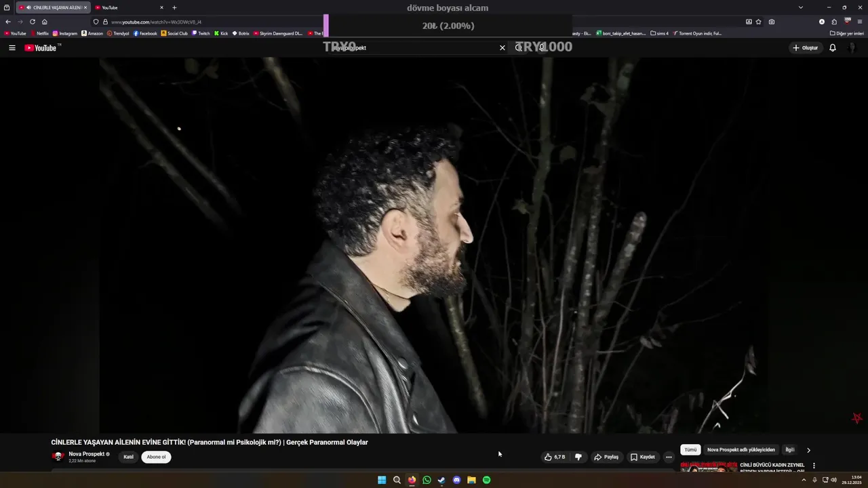Join the channel with Katıl

click(128, 457)
